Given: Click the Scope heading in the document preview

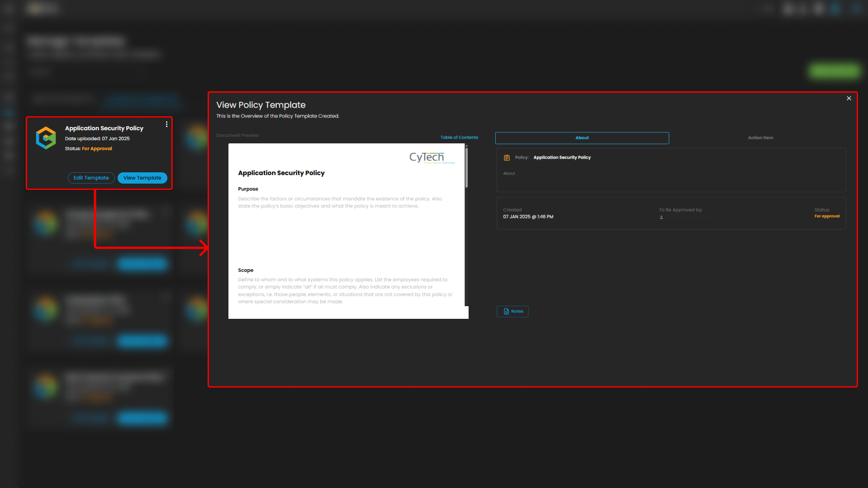Looking at the screenshot, I should coord(246,270).
